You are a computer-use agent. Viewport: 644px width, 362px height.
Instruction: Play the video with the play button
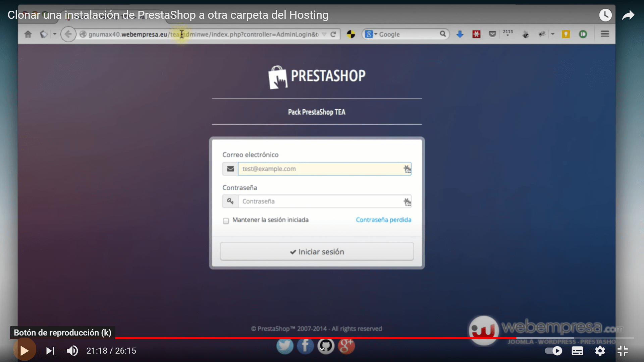(24, 351)
